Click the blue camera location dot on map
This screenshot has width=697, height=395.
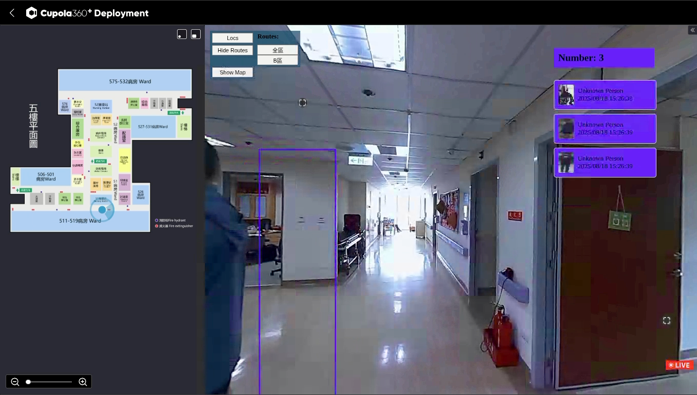pos(102,209)
